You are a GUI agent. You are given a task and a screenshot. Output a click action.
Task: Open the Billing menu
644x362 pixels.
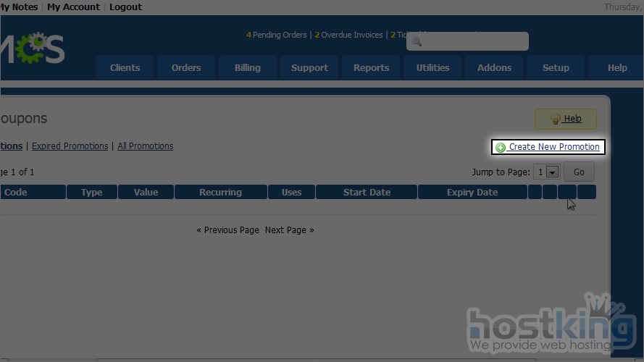(x=248, y=68)
